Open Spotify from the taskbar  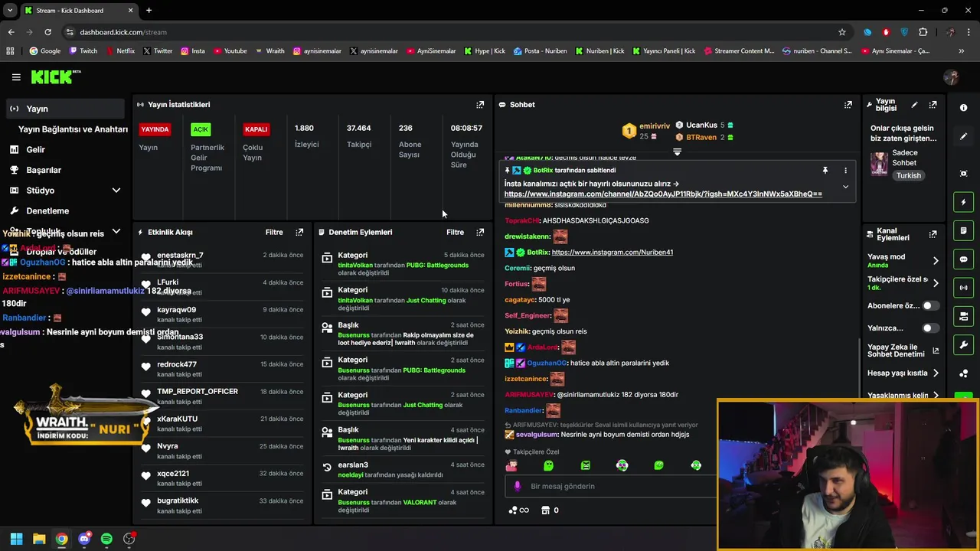[x=106, y=539]
